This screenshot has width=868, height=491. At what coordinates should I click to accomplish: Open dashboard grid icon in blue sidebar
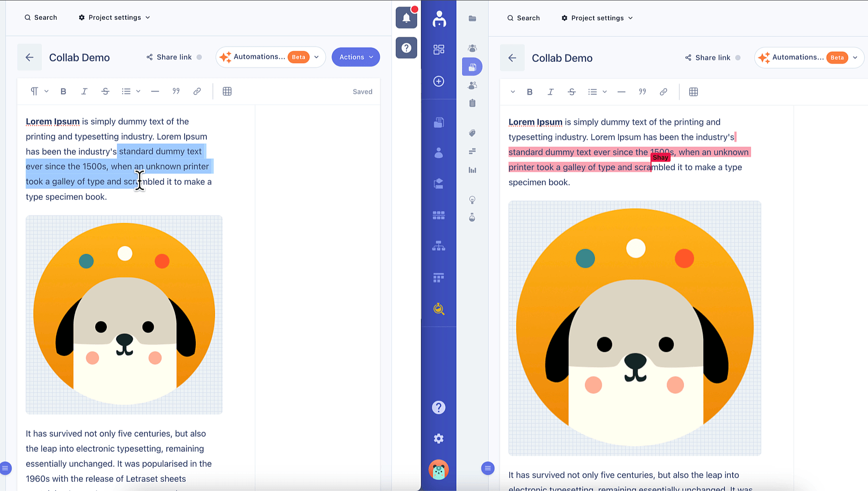point(439,49)
